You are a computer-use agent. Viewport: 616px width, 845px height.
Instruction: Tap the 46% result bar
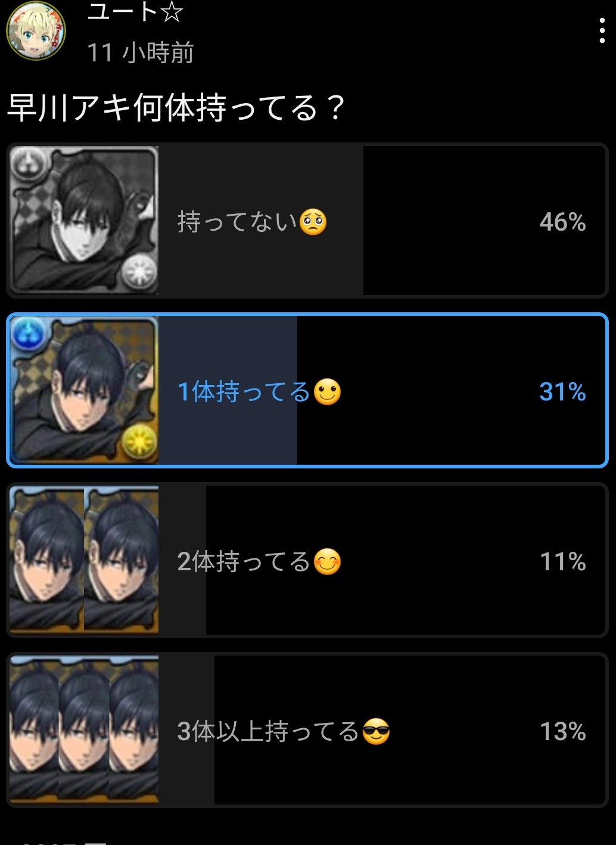(x=261, y=220)
